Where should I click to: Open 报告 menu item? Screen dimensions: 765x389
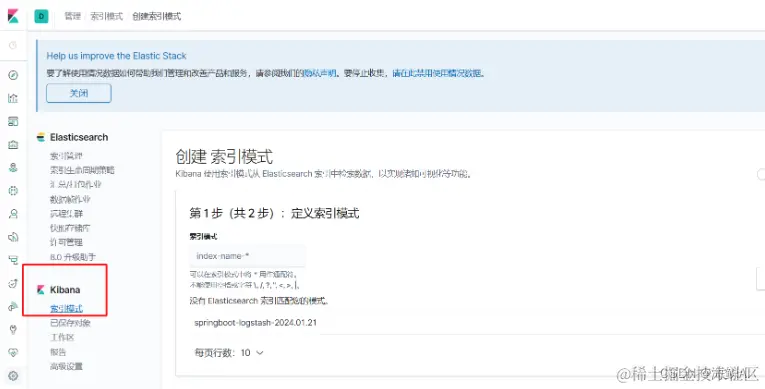pos(58,352)
